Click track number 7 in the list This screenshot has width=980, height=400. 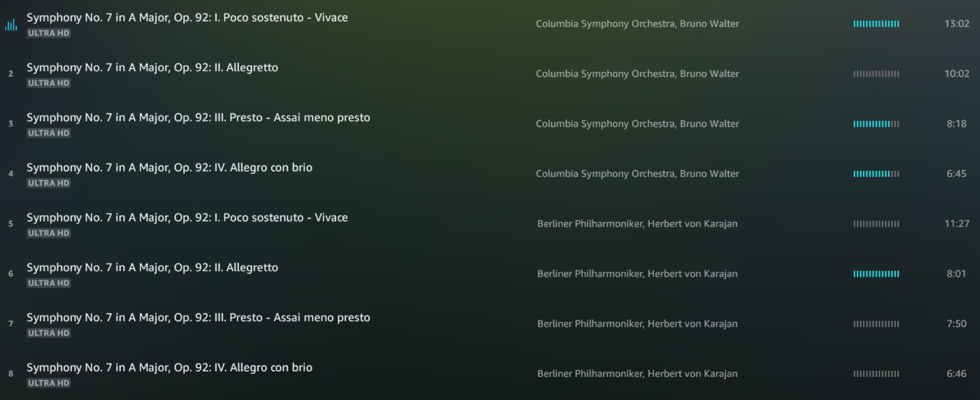point(11,324)
